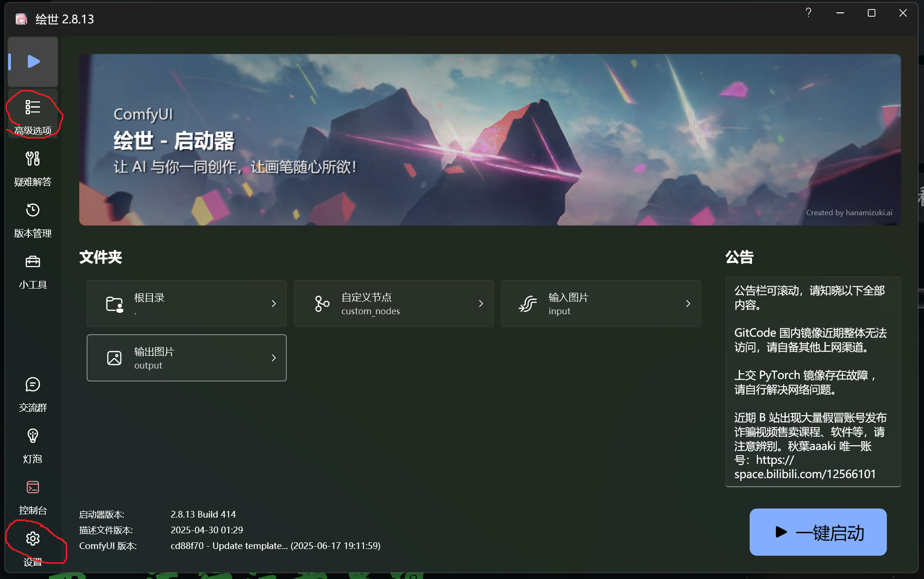Maximize the 绘世 launcher window
Image resolution: width=924 pixels, height=579 pixels.
872,13
